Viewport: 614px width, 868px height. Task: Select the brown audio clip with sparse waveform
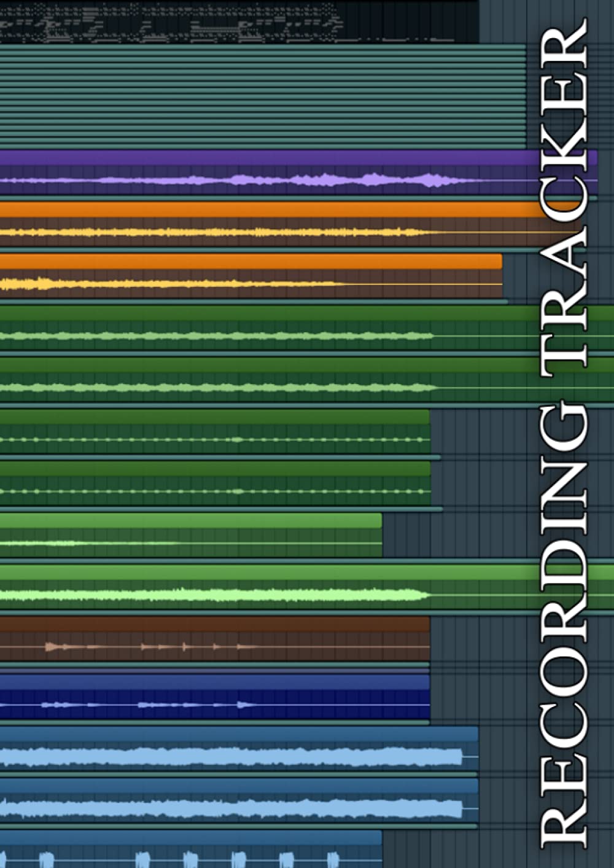(x=215, y=639)
